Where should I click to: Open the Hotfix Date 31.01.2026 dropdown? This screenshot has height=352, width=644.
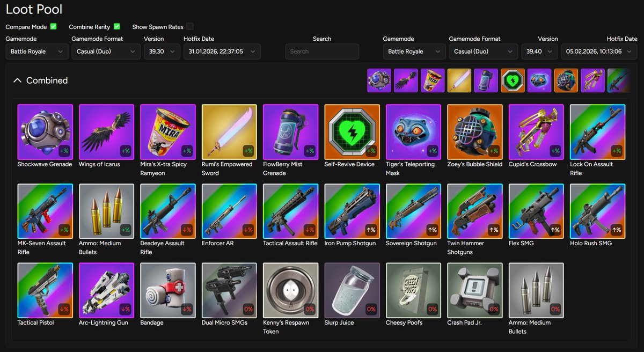click(x=222, y=52)
